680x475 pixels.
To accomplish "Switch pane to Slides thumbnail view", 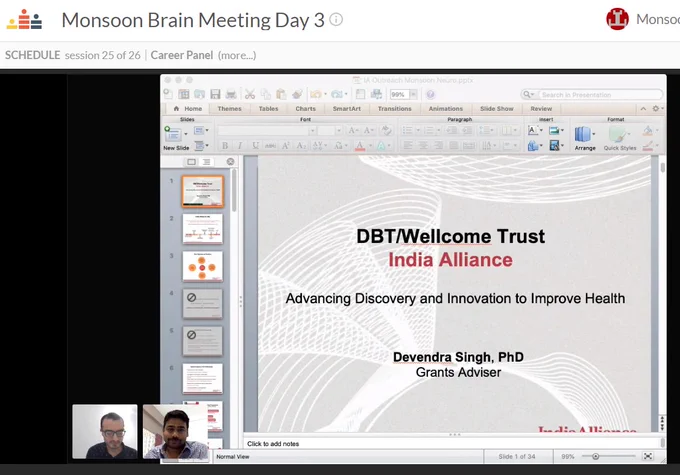I will click(x=191, y=162).
